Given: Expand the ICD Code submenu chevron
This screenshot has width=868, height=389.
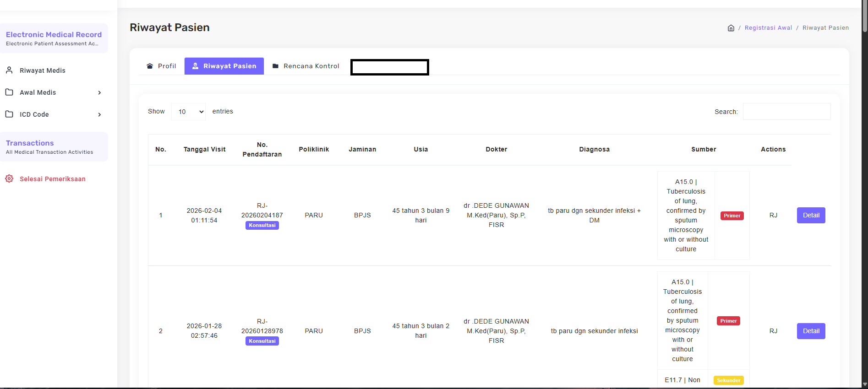Looking at the screenshot, I should tap(99, 114).
